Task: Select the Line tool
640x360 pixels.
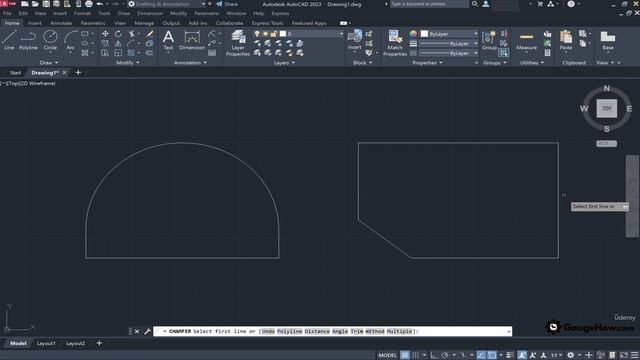Action: click(9, 40)
